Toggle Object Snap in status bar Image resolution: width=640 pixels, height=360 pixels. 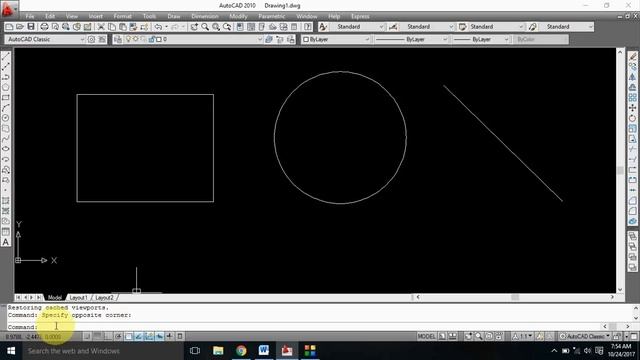tap(129, 336)
